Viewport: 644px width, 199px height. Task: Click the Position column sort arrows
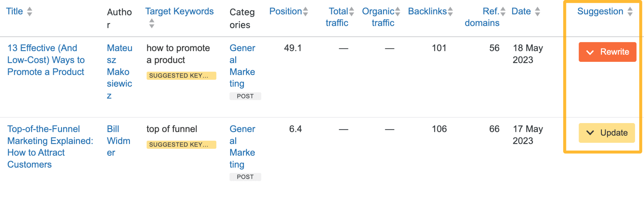point(305,12)
